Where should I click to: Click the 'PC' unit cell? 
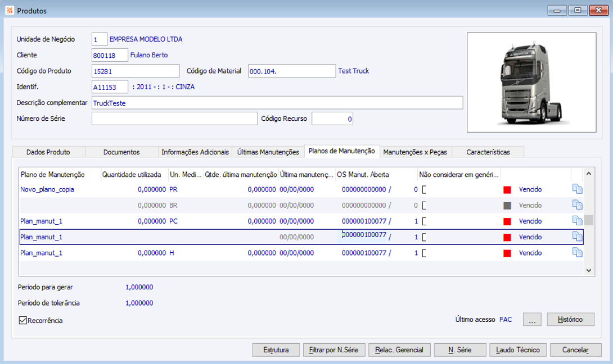coord(173,221)
